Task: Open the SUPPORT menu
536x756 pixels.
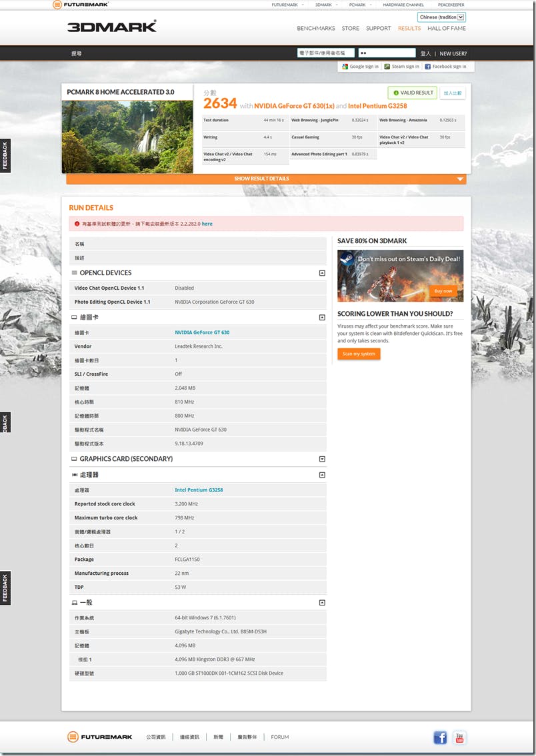Action: click(378, 29)
